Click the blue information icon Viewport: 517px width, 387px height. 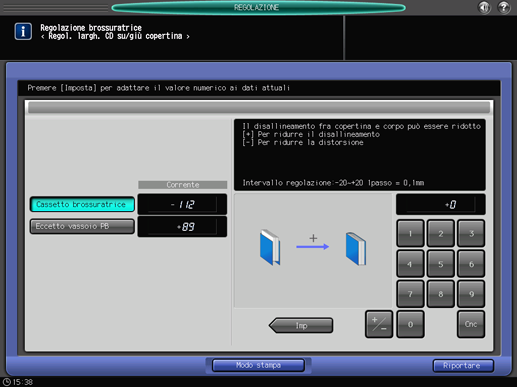click(x=23, y=31)
